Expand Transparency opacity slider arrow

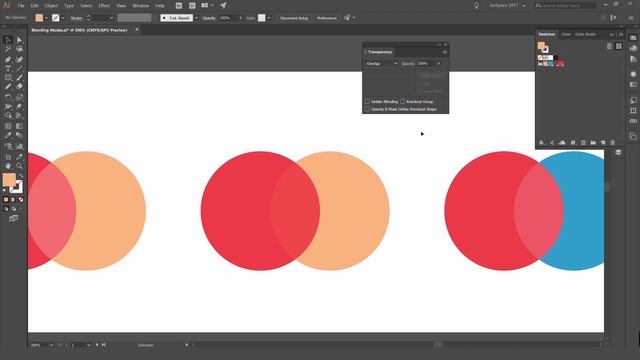439,64
